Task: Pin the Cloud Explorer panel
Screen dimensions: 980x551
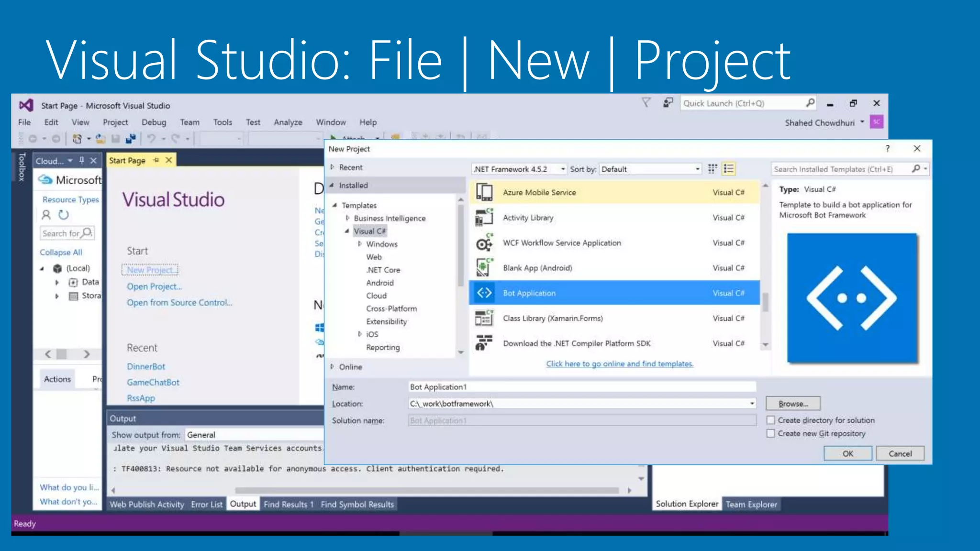Action: pos(82,161)
